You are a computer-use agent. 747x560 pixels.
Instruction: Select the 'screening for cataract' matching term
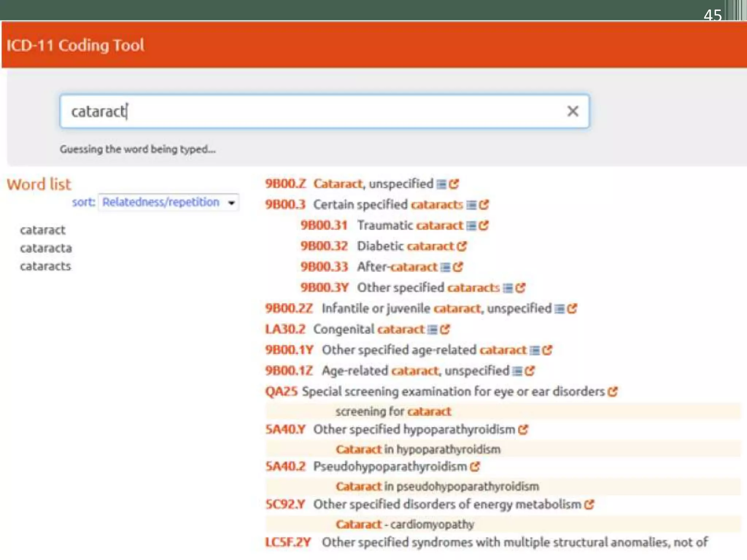tap(393, 412)
